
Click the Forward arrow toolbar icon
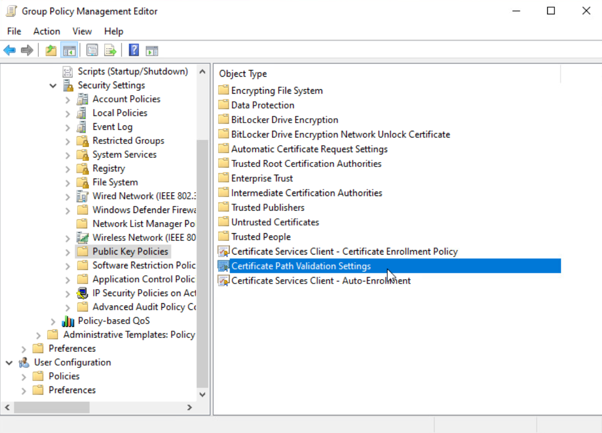(x=27, y=50)
